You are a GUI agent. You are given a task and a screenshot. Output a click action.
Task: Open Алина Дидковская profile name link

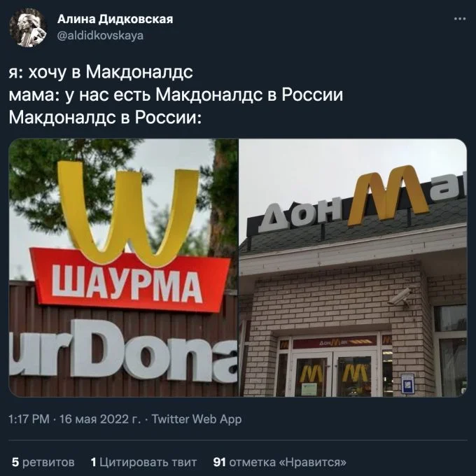pyautogui.click(x=115, y=19)
